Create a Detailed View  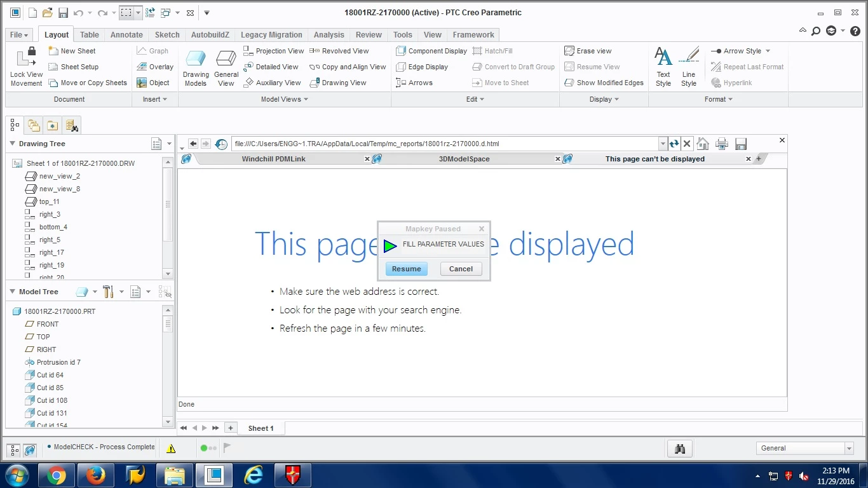click(271, 67)
